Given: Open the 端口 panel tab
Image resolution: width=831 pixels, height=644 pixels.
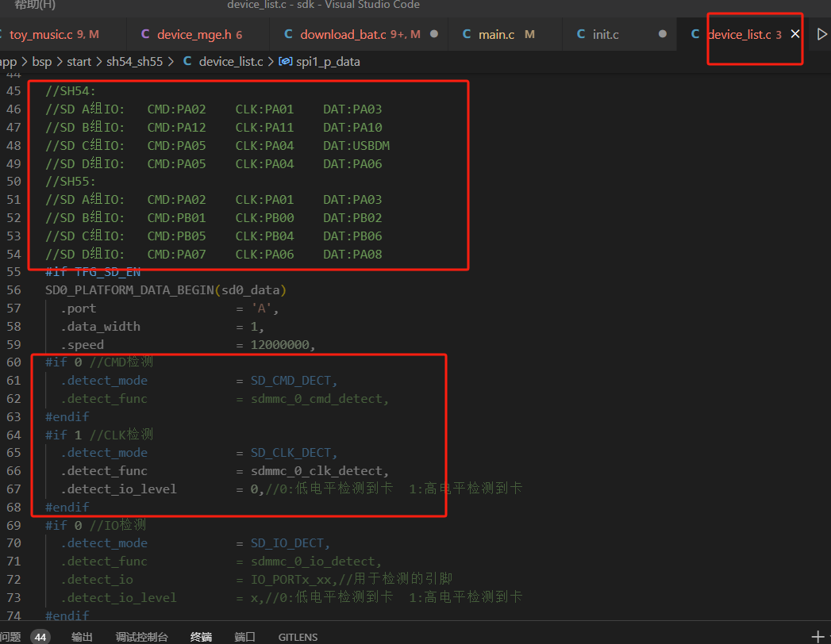Looking at the screenshot, I should [x=244, y=637].
